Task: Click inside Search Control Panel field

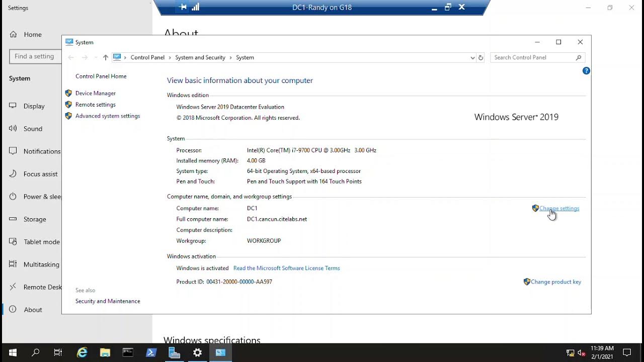Action: pyautogui.click(x=533, y=57)
